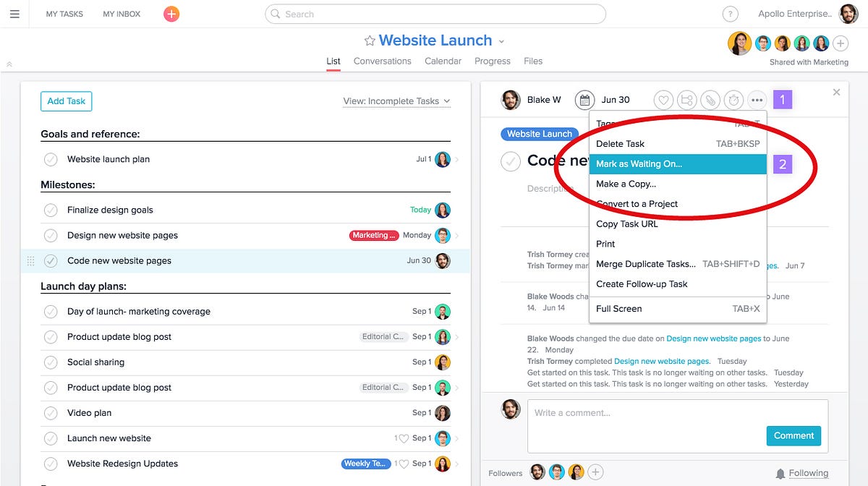868x486 pixels.
Task: Start the timer icon on the task
Action: 733,100
